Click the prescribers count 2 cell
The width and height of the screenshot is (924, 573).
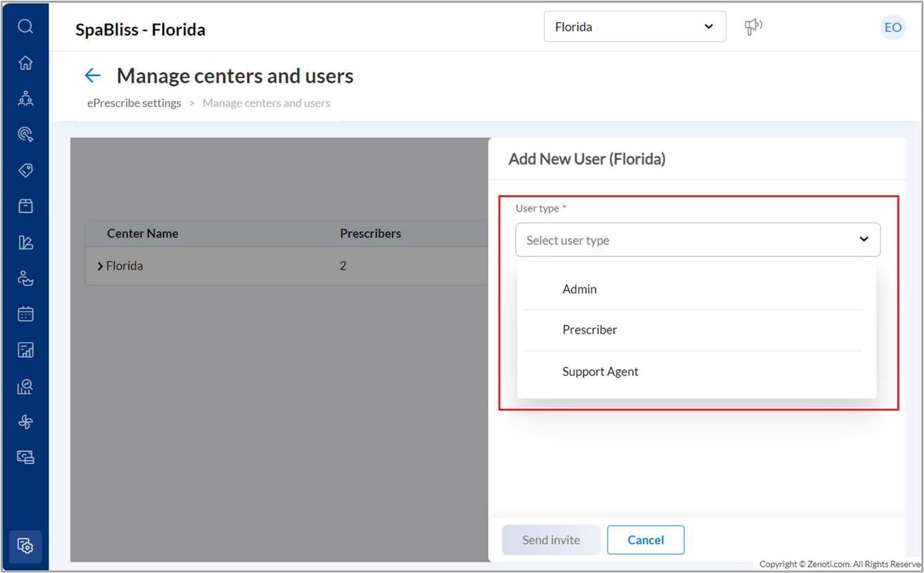click(343, 266)
